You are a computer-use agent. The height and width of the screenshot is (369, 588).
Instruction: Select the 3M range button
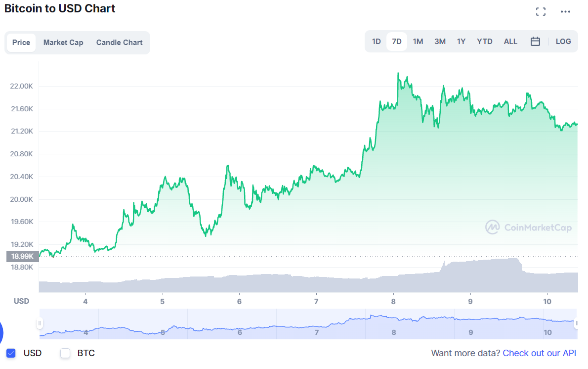pos(440,42)
